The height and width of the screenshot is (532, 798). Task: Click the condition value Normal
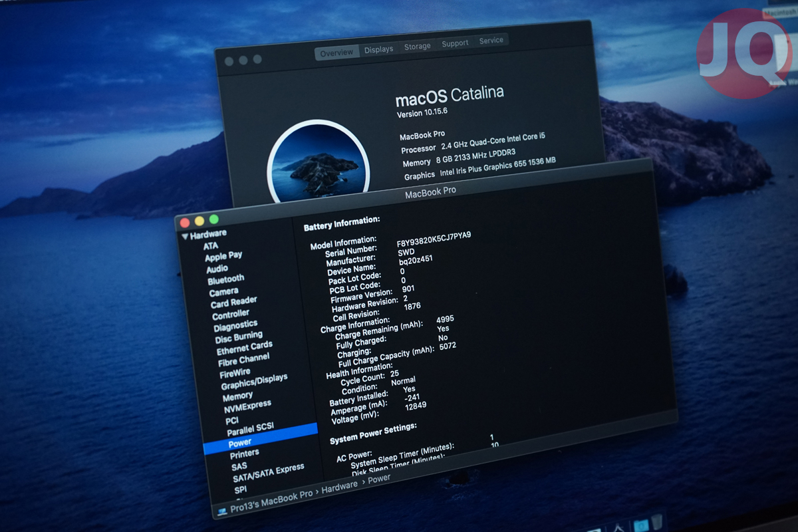(x=403, y=381)
